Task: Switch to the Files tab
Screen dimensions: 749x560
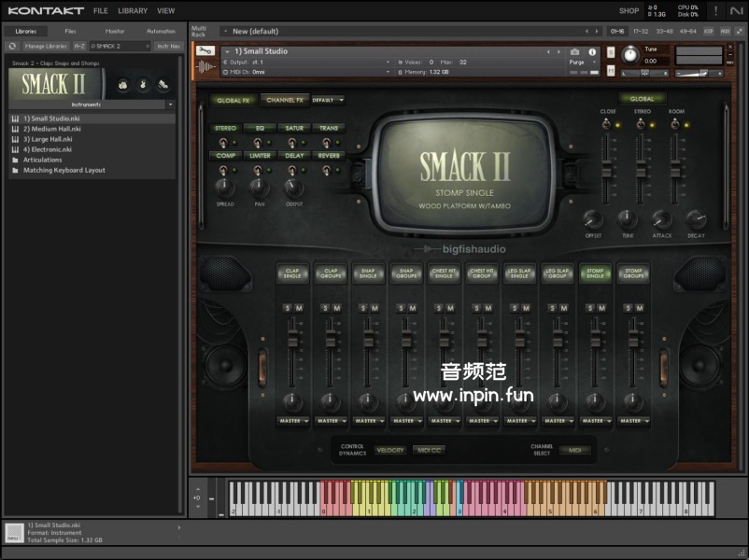Action: click(x=70, y=31)
